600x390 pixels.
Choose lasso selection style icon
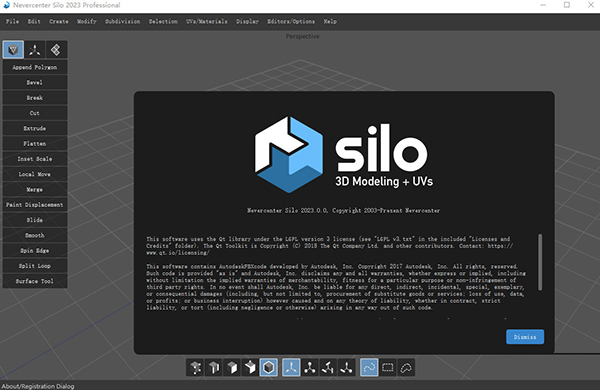(406, 367)
